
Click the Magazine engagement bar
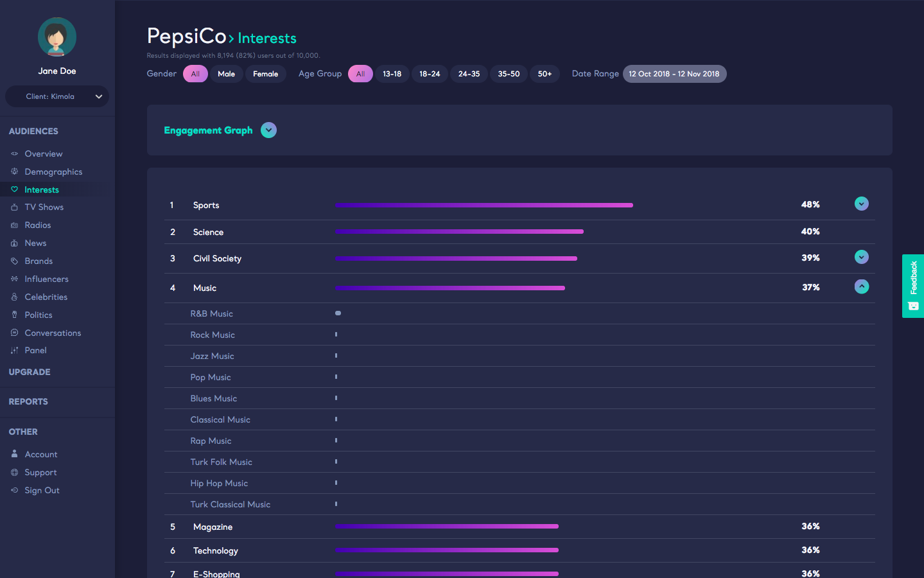(447, 526)
